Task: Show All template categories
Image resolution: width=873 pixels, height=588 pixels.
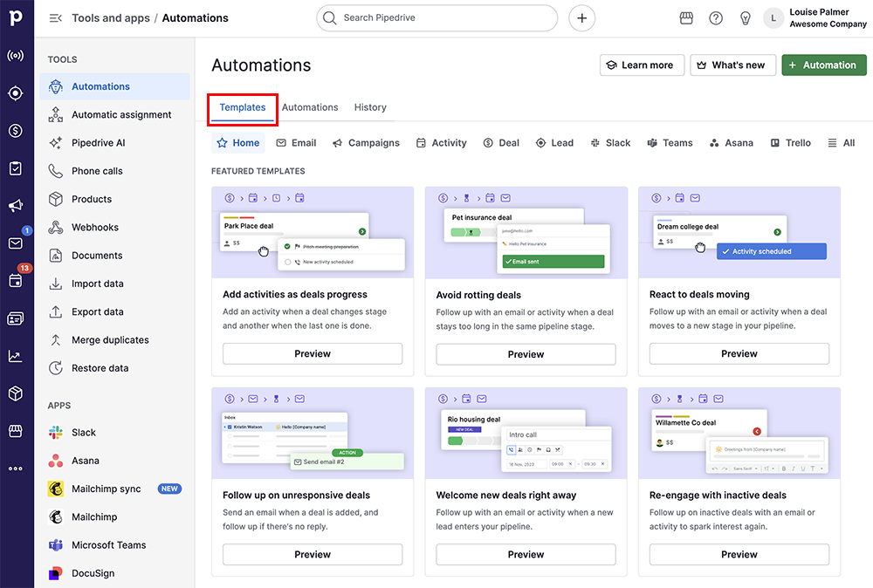Action: (x=842, y=143)
